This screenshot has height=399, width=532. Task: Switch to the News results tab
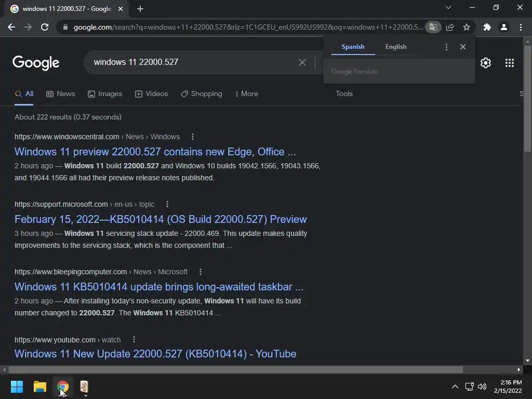click(61, 94)
